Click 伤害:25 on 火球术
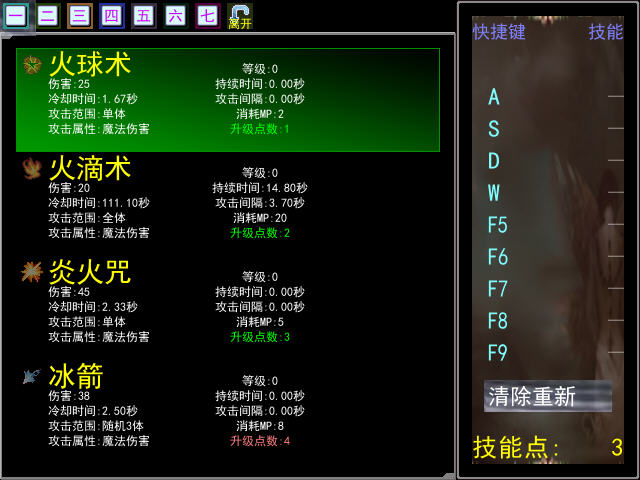This screenshot has height=480, width=640. pyautogui.click(x=69, y=84)
